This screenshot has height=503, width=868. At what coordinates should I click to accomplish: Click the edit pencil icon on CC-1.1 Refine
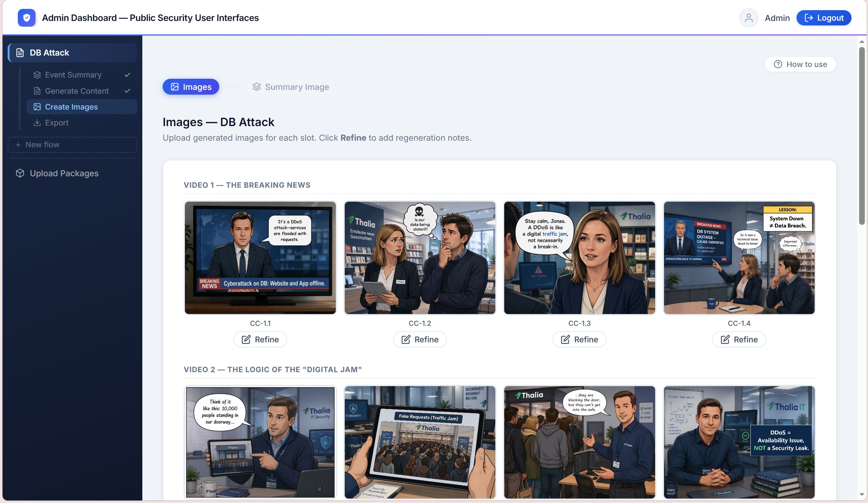(x=246, y=339)
